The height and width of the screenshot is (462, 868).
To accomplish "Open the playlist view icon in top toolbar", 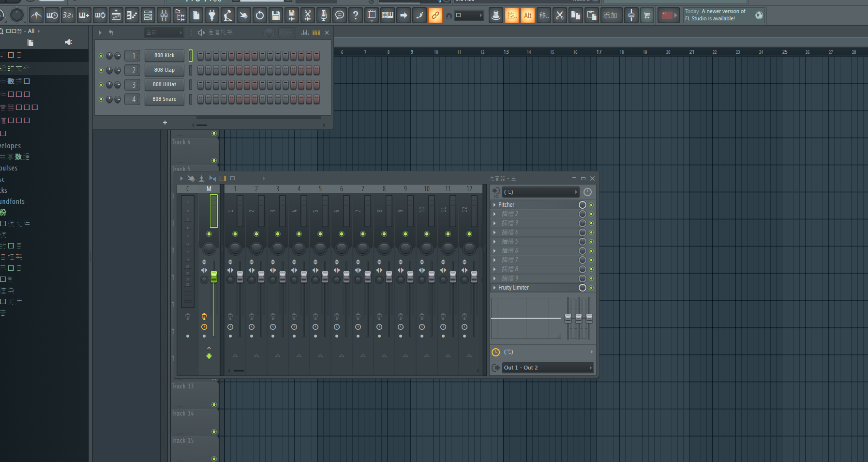I will (x=116, y=15).
